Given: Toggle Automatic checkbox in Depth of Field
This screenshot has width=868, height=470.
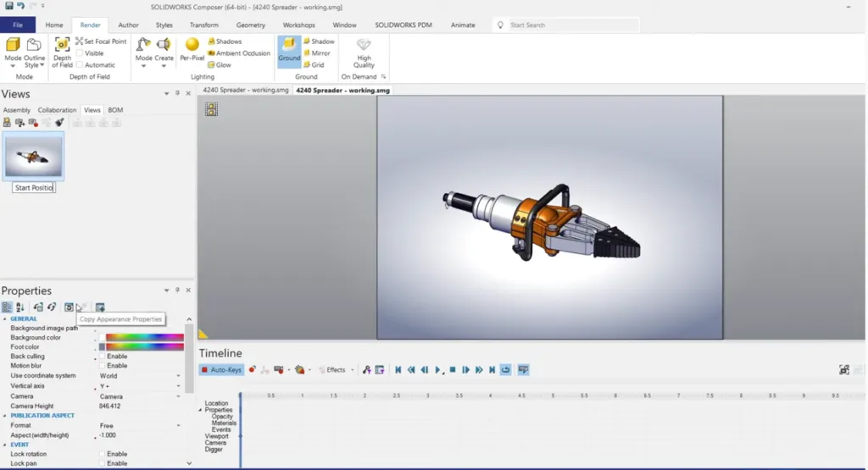Looking at the screenshot, I should [80, 64].
